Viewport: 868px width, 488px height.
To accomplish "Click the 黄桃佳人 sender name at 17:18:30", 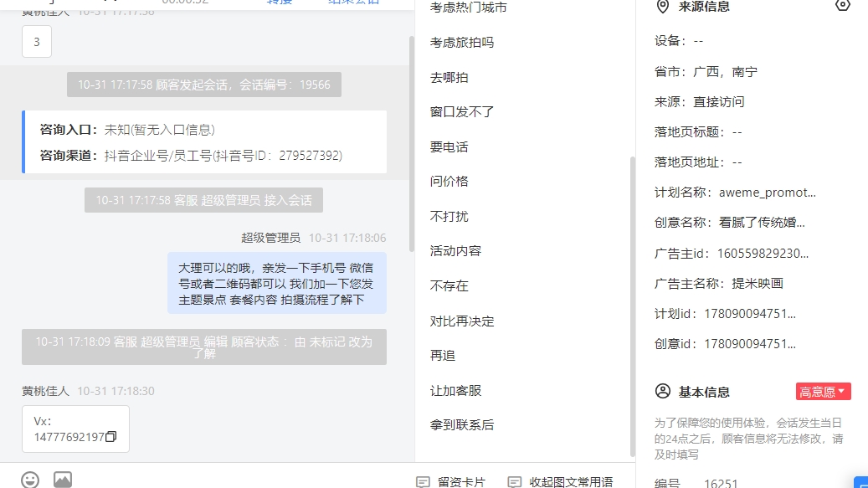I will 45,391.
